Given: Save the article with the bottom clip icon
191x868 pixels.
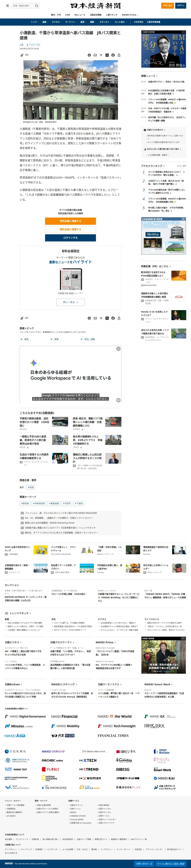Looking at the screenshot, I should click(x=22, y=318).
